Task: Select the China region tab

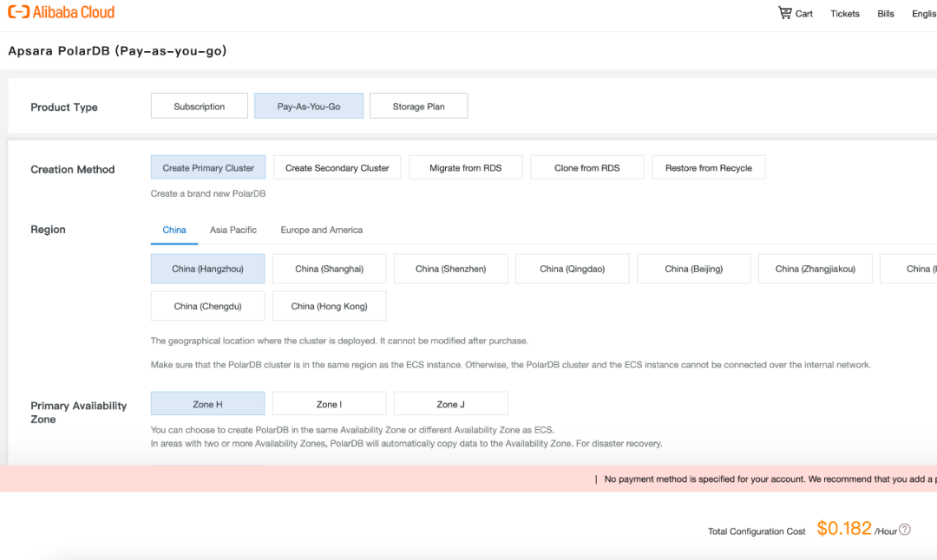Action: coord(174,230)
